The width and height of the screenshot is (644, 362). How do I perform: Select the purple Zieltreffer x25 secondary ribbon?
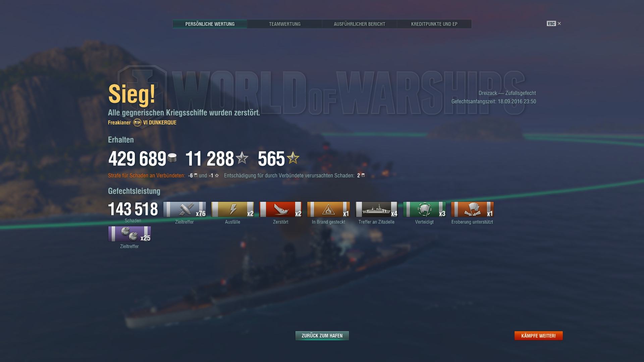[129, 234]
